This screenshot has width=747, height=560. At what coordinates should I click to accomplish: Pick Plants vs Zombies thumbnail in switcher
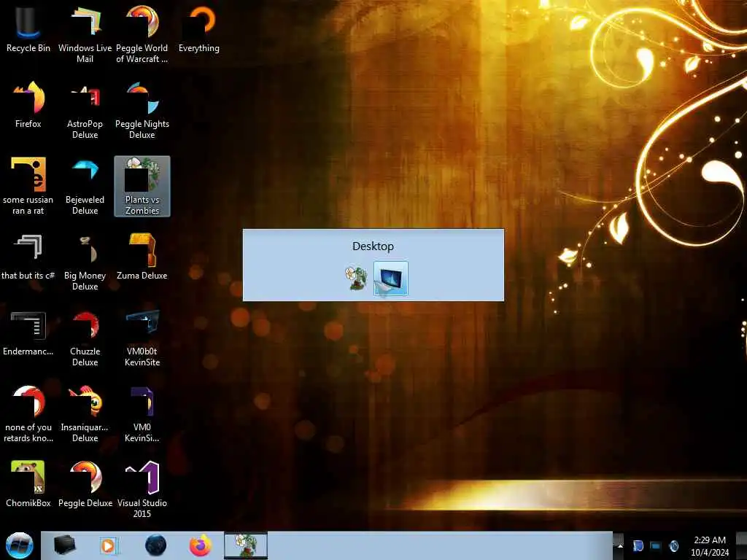click(x=356, y=278)
